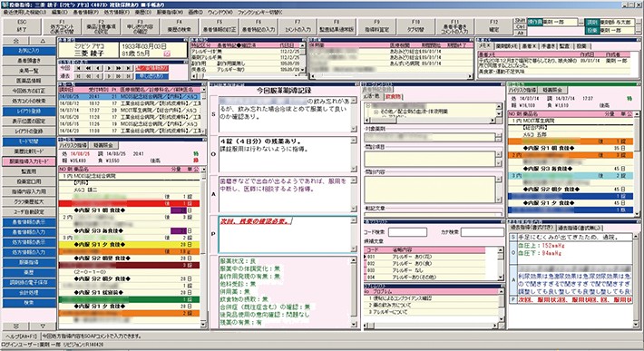The height and width of the screenshot is (351, 644).
Task: Open pink calendar icon beside patient age
Action: [x=167, y=54]
